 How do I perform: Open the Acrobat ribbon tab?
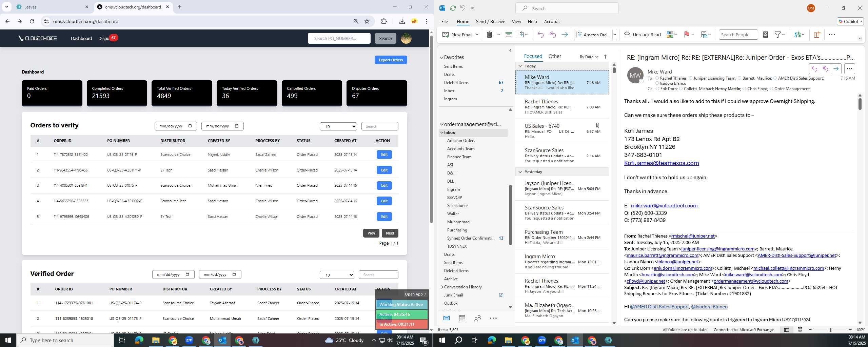(552, 21)
